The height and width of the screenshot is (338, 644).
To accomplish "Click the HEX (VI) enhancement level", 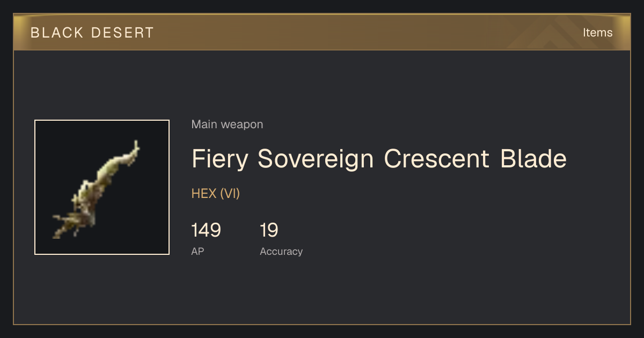I will pos(216,194).
